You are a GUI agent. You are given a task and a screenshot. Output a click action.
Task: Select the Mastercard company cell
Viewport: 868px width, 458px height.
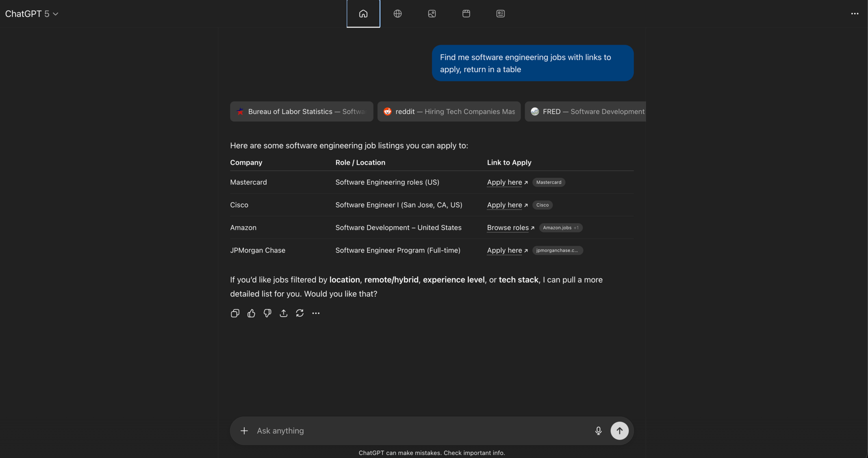(x=249, y=182)
